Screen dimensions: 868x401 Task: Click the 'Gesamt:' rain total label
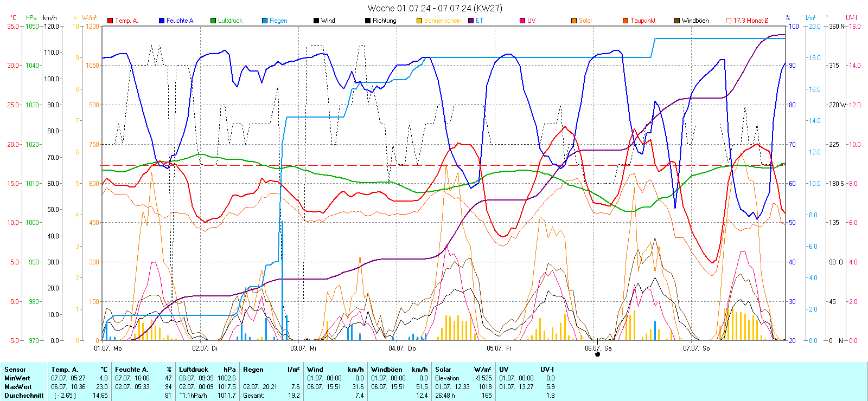pos(254,396)
